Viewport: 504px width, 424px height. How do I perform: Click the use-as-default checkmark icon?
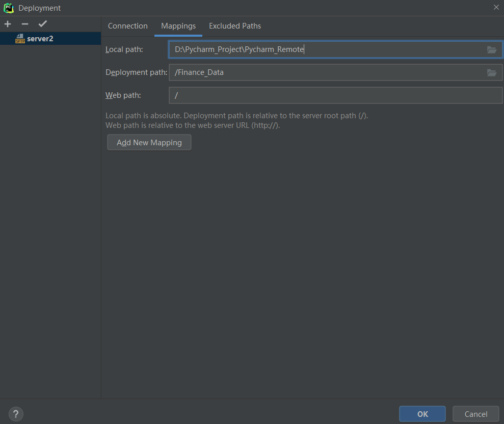point(42,23)
